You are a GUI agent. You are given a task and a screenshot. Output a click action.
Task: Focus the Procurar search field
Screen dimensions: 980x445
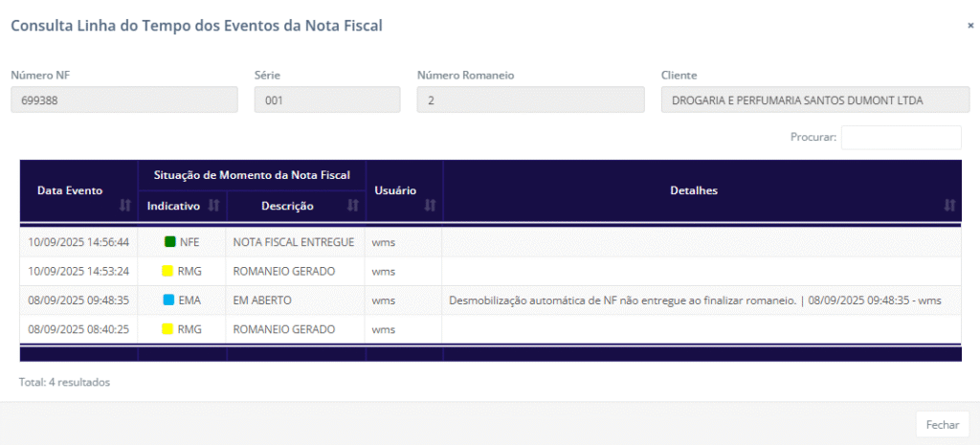[x=900, y=138]
